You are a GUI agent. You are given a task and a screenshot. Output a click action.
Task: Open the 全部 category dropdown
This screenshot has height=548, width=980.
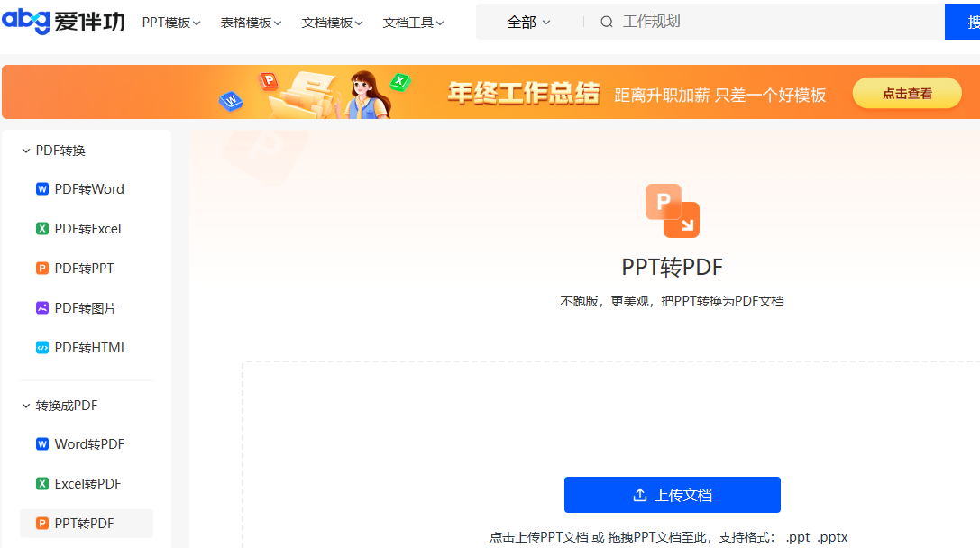point(528,21)
